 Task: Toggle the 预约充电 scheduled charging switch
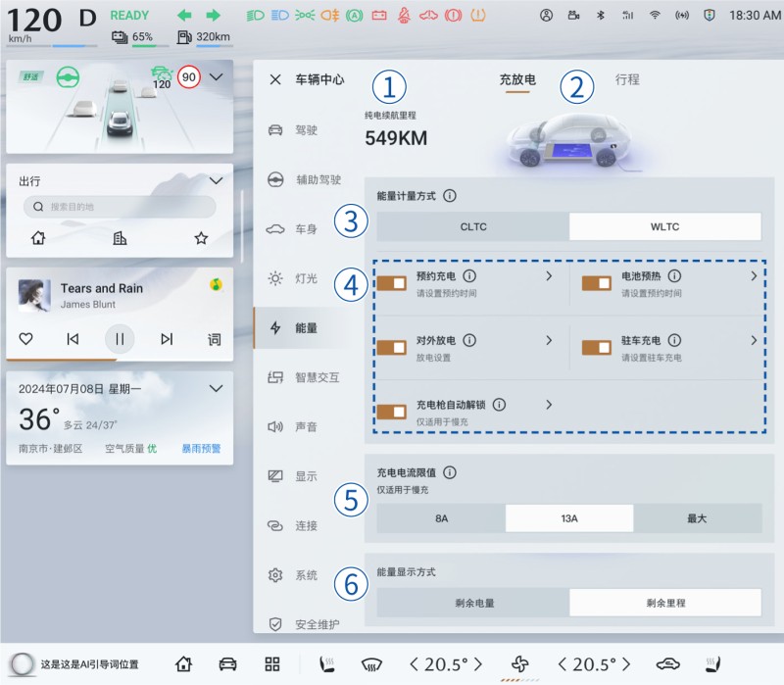coord(391,283)
